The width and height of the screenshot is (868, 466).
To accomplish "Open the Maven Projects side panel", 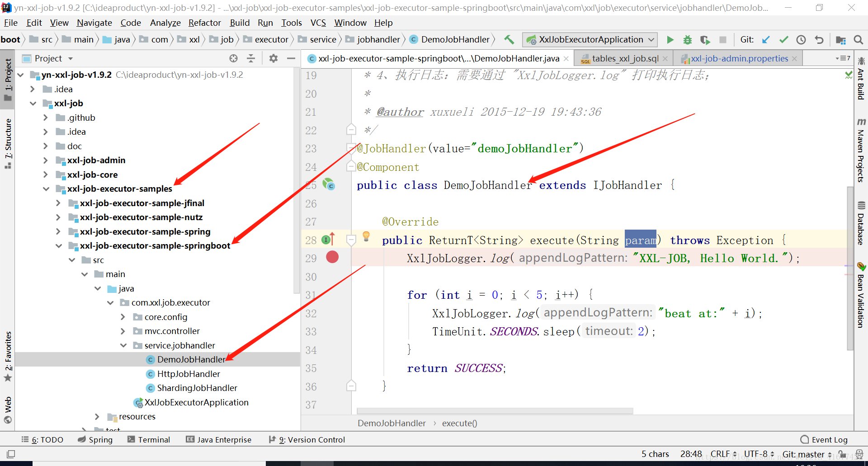I will point(861,150).
